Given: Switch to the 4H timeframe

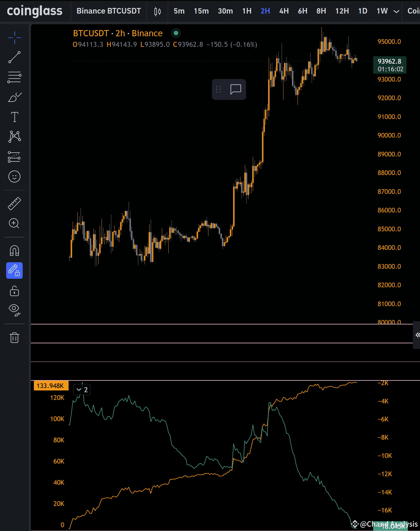Looking at the screenshot, I should [284, 11].
